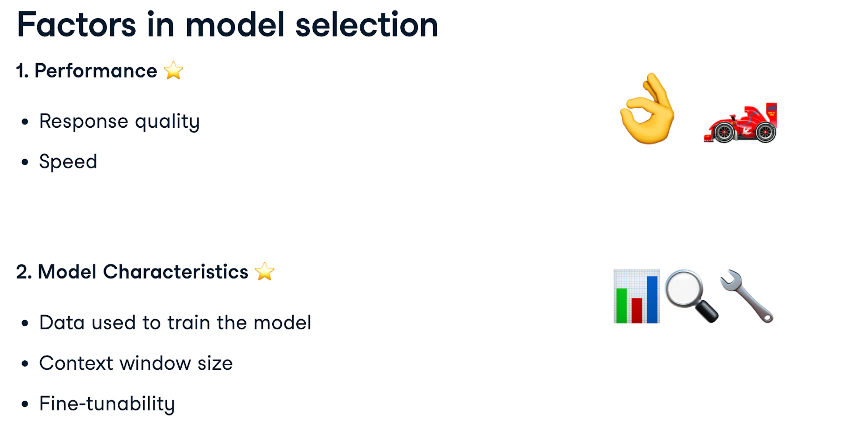Click the bullet dot before 'Response quality'
This screenshot has height=434, width=868.
(25, 122)
